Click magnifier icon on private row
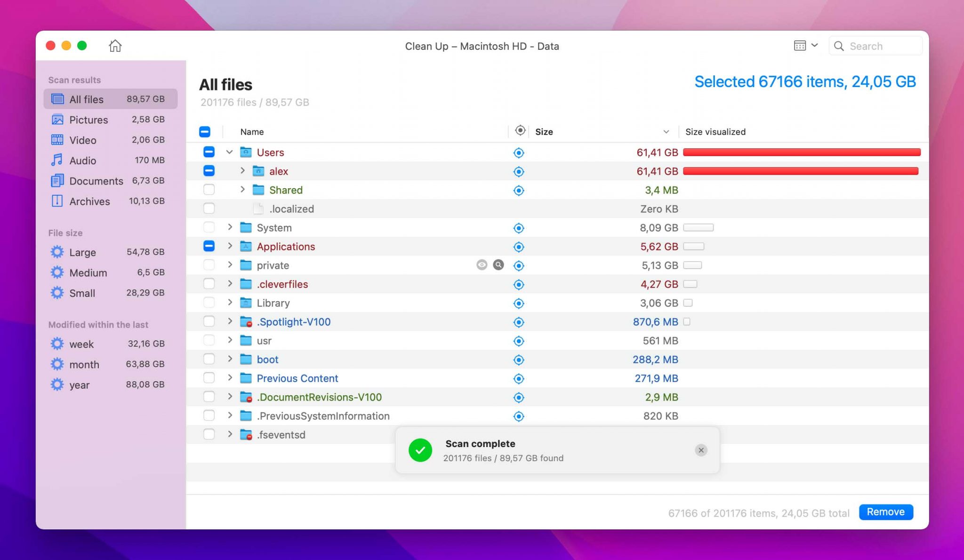 tap(498, 265)
